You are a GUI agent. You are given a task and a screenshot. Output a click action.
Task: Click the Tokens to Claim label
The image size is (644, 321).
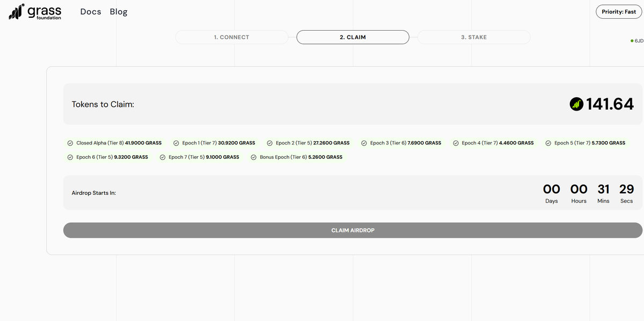pos(103,104)
